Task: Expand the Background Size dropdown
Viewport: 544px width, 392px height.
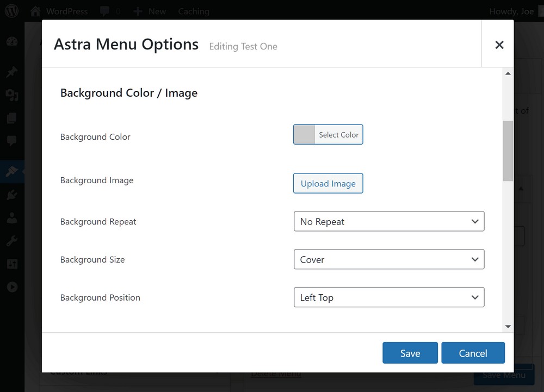Action: 389,260
